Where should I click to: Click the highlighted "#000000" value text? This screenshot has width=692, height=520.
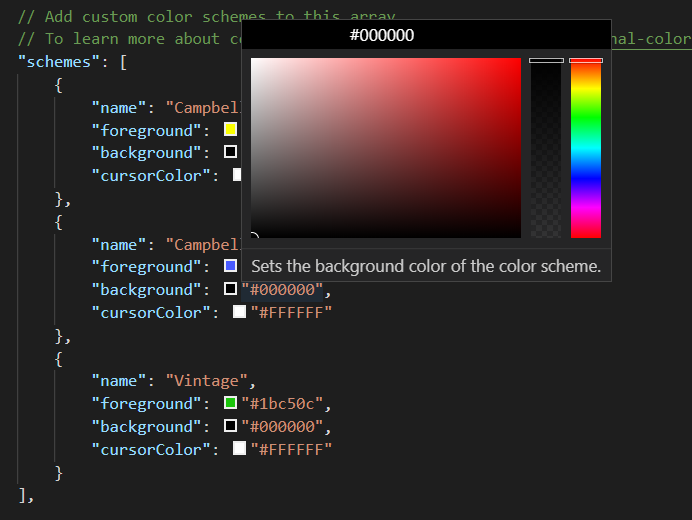[x=282, y=290]
